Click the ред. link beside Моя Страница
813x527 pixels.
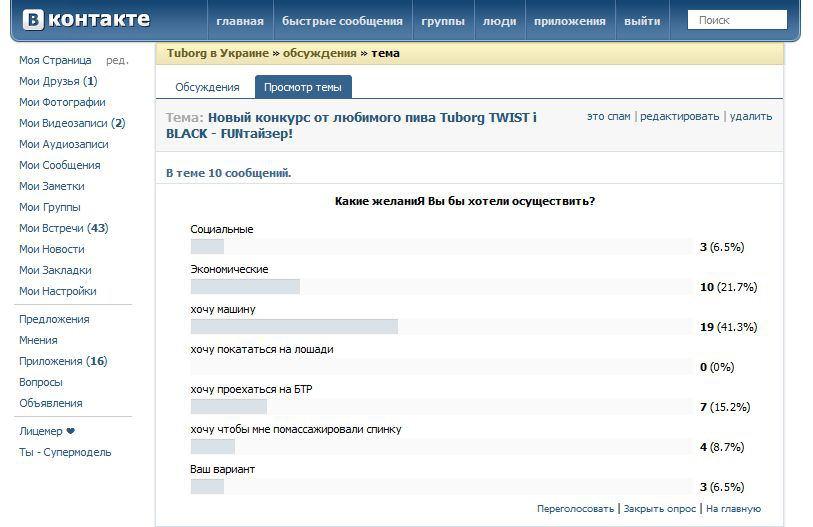(x=117, y=60)
